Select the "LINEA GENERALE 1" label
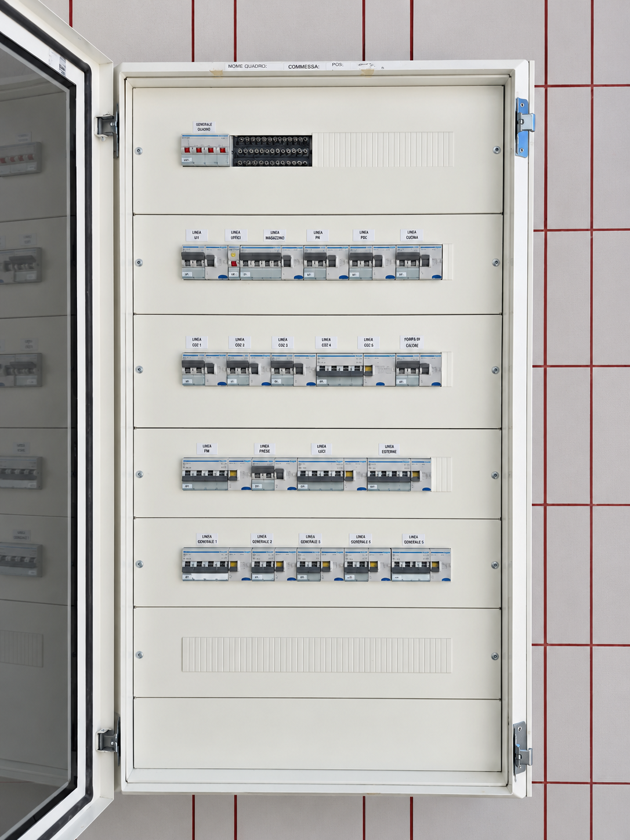This screenshot has width=630, height=840. pos(207,539)
